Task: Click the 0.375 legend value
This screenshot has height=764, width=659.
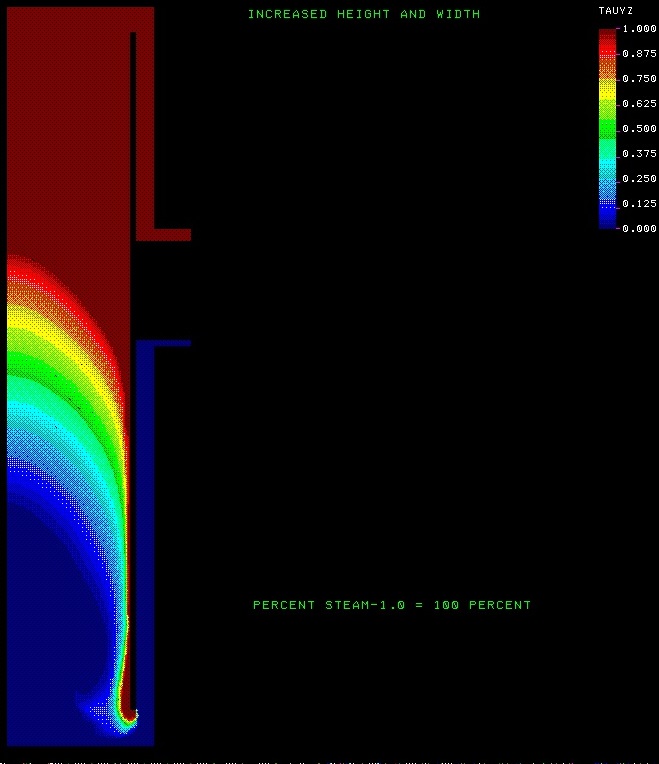Action: point(640,153)
